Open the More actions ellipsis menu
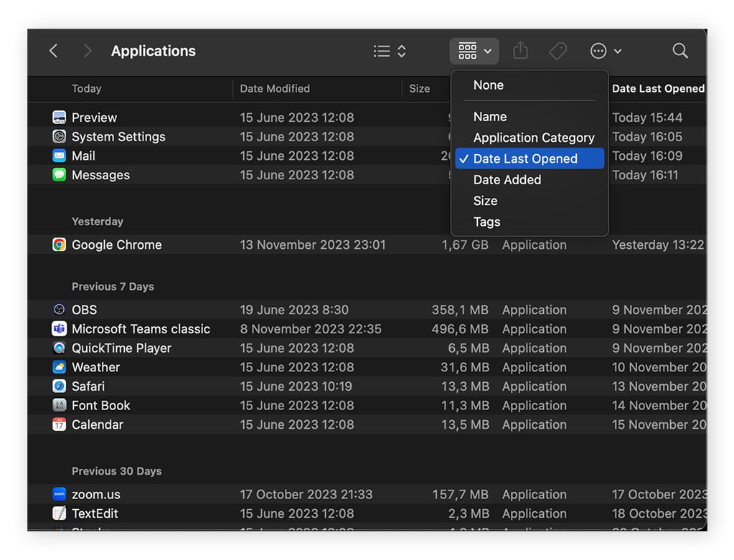 click(x=606, y=51)
